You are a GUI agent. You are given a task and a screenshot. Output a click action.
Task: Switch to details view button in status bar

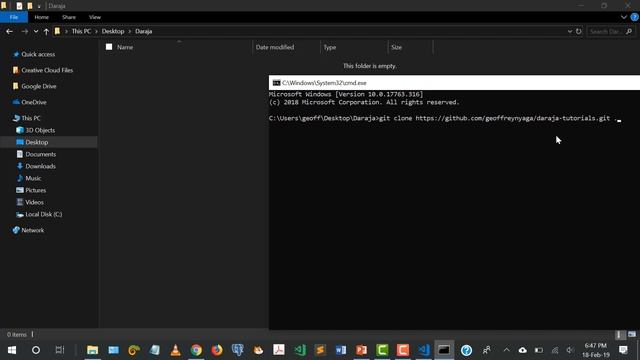(x=620, y=335)
